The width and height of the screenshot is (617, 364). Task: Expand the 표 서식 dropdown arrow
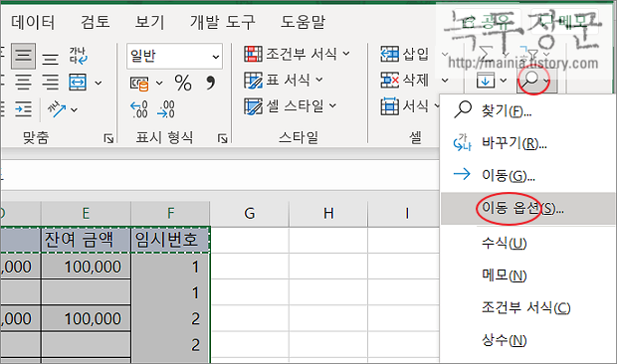(319, 80)
